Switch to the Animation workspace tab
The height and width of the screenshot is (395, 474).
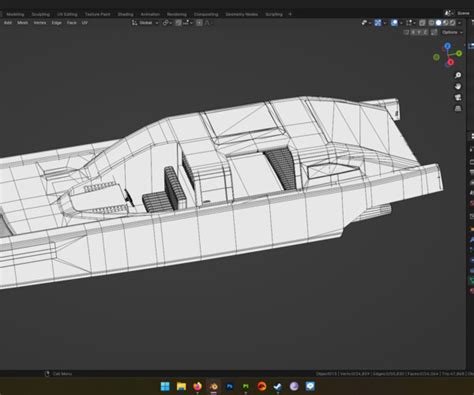click(150, 14)
